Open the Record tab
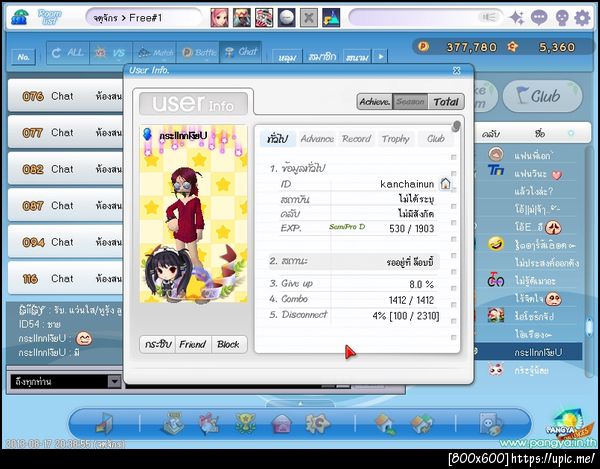Screen dimensions: 600x469 pyautogui.click(x=356, y=138)
